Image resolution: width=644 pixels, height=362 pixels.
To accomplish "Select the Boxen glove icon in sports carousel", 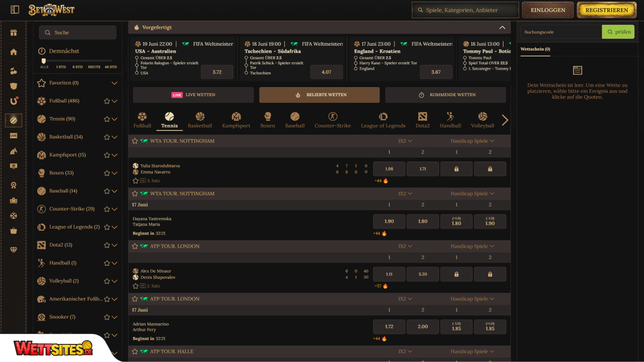I will point(268,116).
